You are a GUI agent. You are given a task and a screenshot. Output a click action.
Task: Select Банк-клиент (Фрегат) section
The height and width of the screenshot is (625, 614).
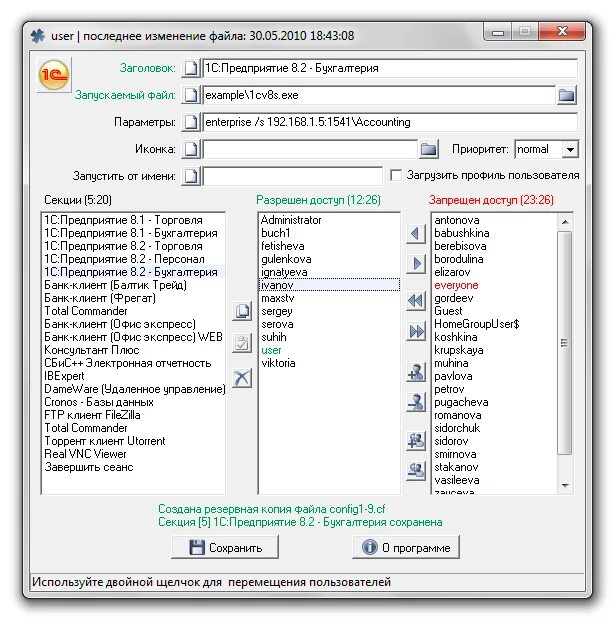tap(134, 298)
